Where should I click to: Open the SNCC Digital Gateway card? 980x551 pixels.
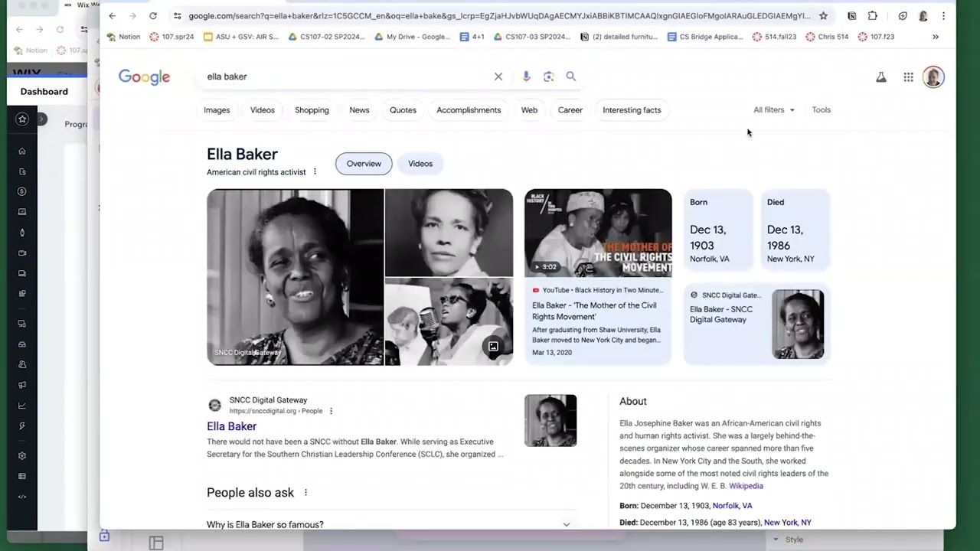point(756,324)
